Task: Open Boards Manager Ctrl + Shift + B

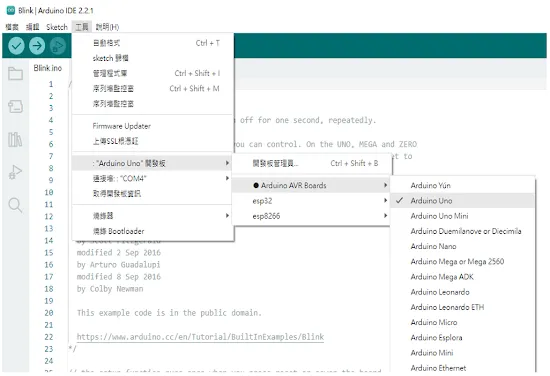Action: coord(311,163)
